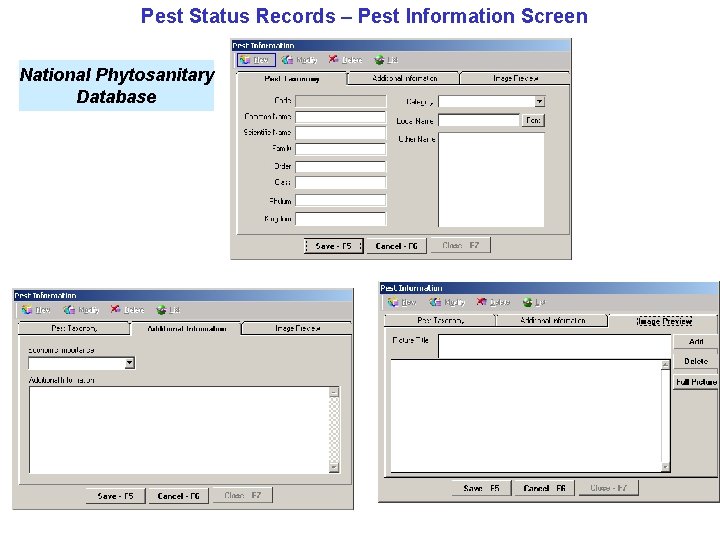The height and width of the screenshot is (540, 720).
Task: Click Pest Status Records slide heading
Action: coord(364,16)
